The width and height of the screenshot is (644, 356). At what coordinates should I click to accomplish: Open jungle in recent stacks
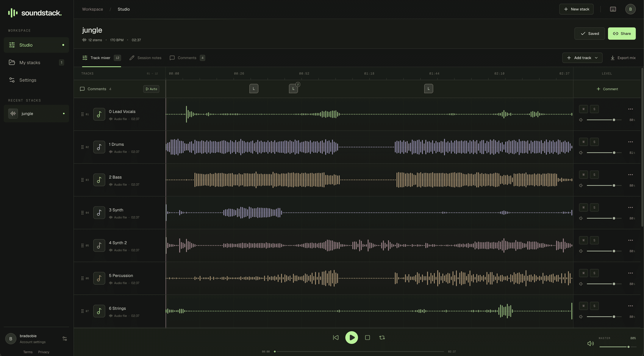click(36, 114)
